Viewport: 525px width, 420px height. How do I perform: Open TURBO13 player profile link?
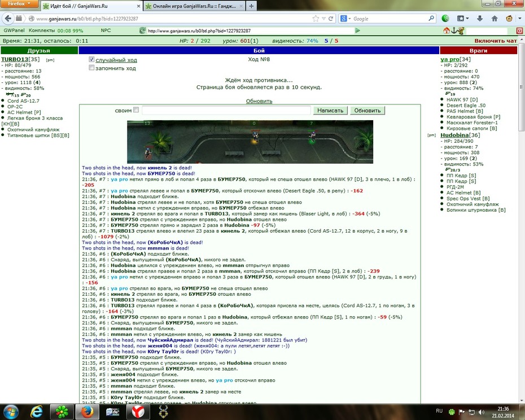click(x=15, y=59)
